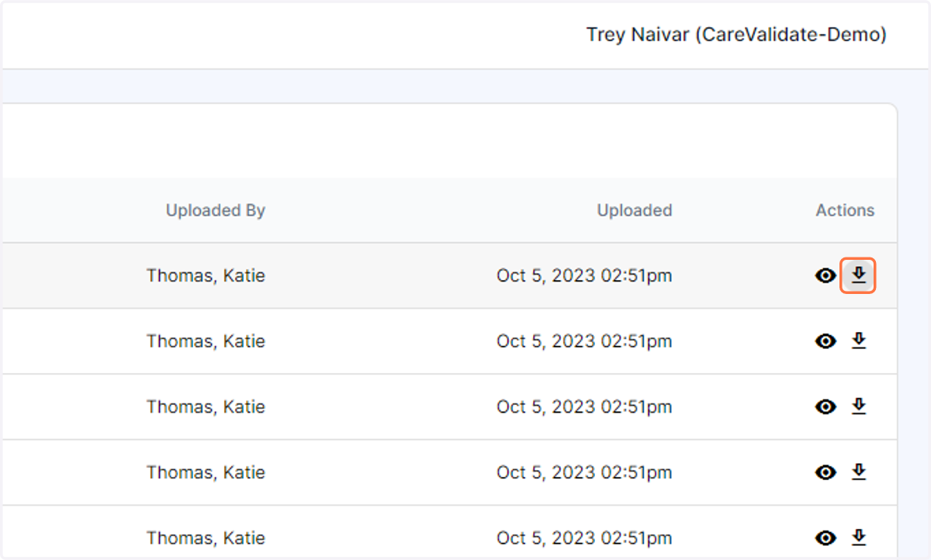Download the third row's file

pyautogui.click(x=858, y=406)
